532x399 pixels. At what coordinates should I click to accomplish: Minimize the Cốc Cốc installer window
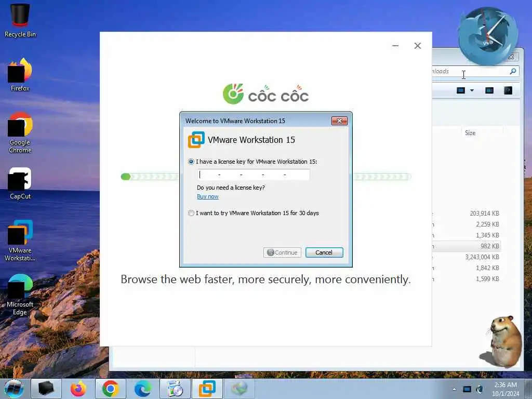(x=395, y=46)
